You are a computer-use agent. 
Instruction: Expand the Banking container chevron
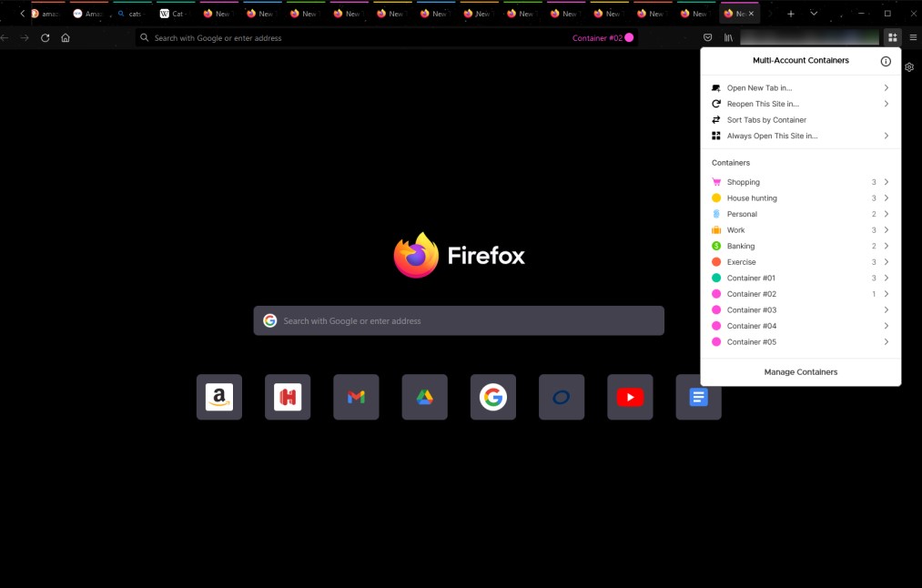887,246
